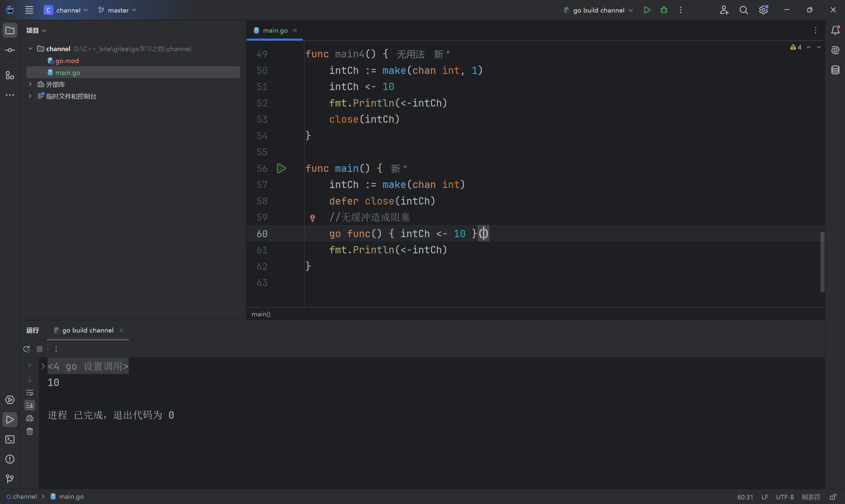This screenshot has width=845, height=504.
Task: Open more run toolbar options
Action: tap(56, 349)
